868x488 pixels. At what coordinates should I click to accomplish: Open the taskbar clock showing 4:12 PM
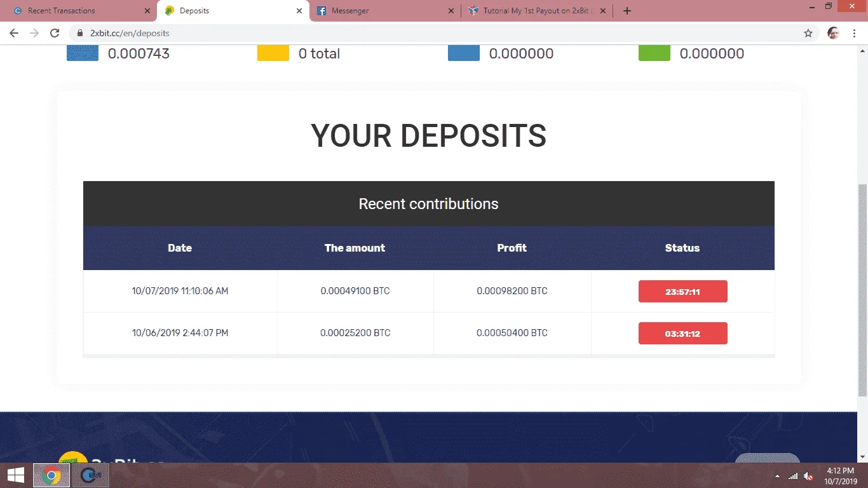(x=840, y=476)
